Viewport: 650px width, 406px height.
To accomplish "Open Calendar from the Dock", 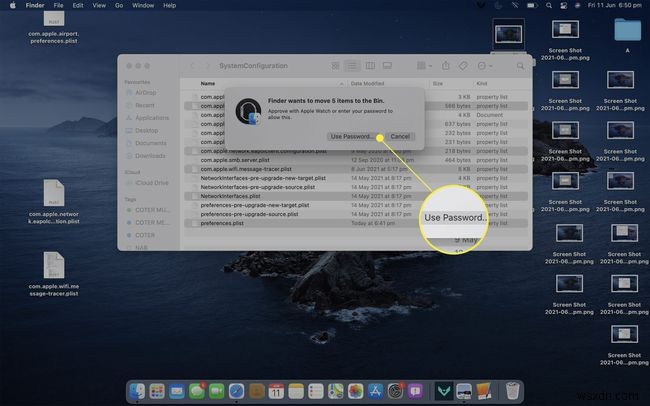I will tap(276, 391).
